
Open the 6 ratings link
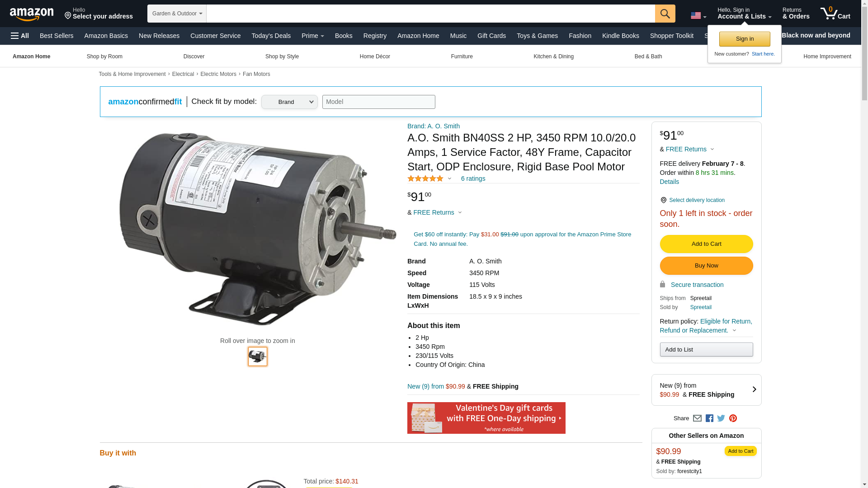click(x=473, y=178)
